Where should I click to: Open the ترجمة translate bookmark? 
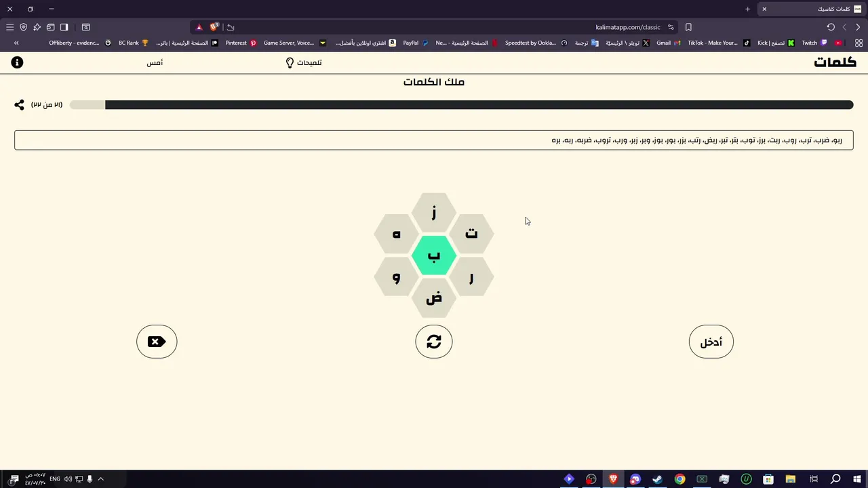point(587,43)
